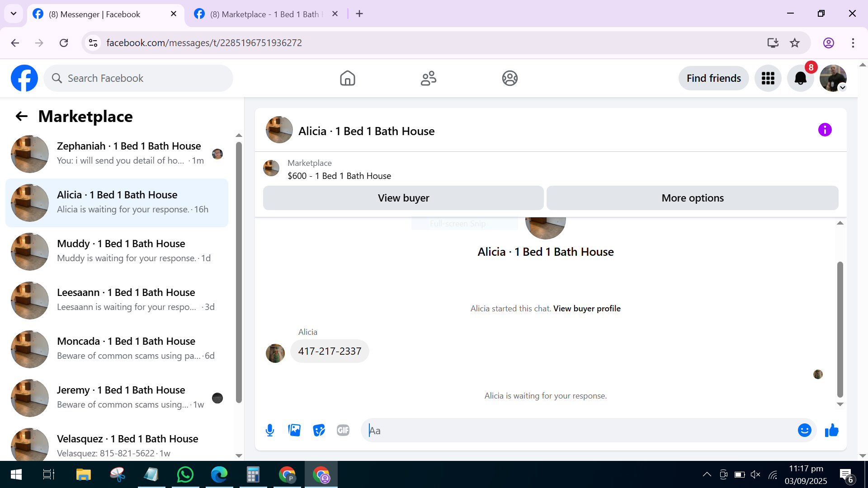868x488 pixels.
Task: Close the Marketplace browser tab
Action: [335, 14]
